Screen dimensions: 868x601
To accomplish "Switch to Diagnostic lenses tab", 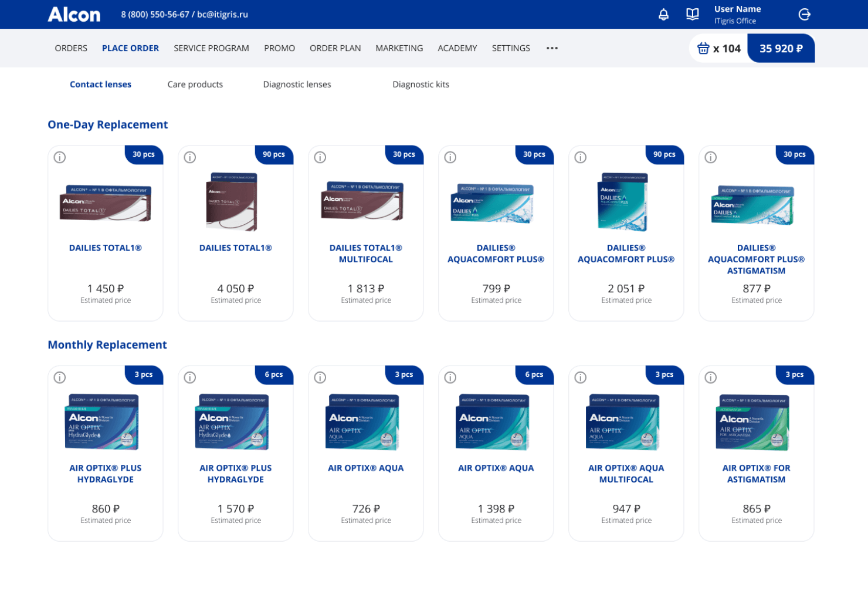I will [x=297, y=85].
